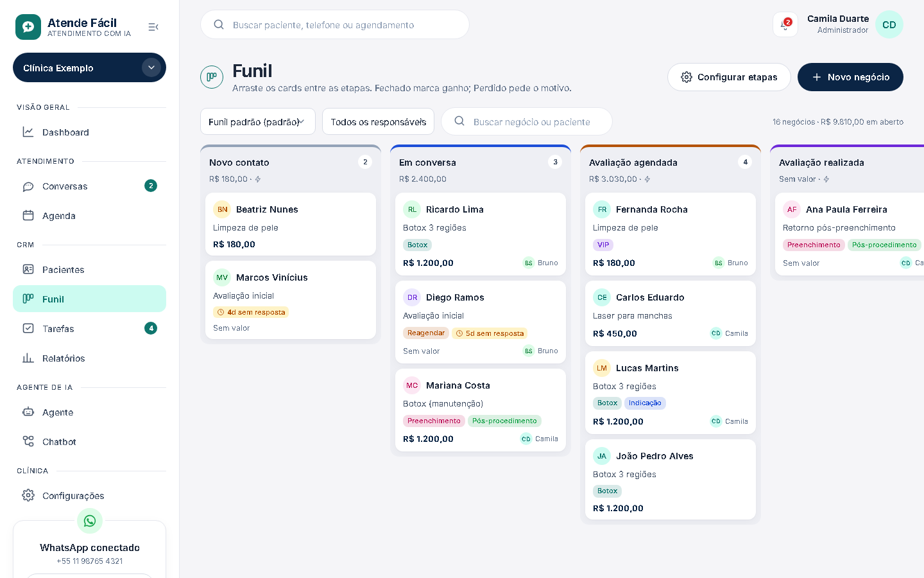The image size is (924, 578).
Task: Focus Buscar negócio ou paciente field
Action: (527, 121)
